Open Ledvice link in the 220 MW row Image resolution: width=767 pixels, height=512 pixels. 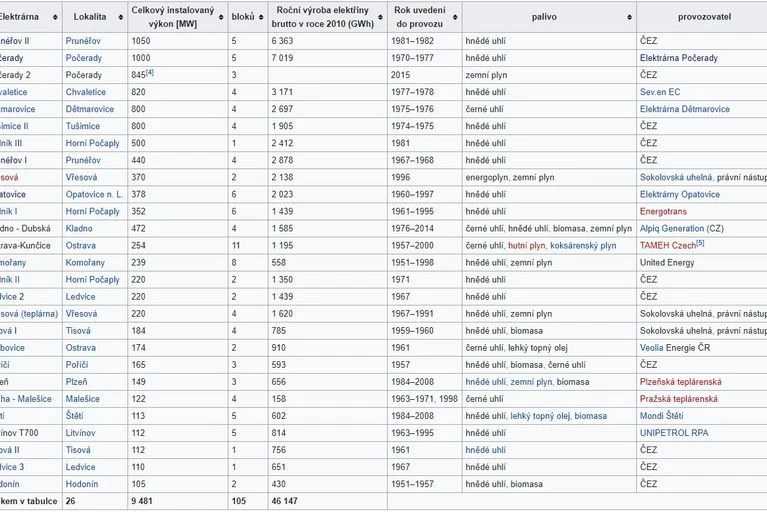(x=80, y=297)
